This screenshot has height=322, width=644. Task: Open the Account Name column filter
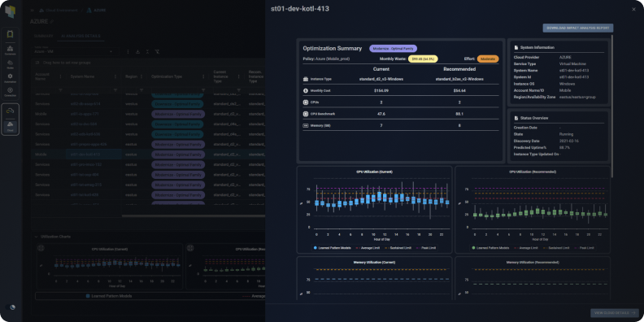click(x=61, y=90)
